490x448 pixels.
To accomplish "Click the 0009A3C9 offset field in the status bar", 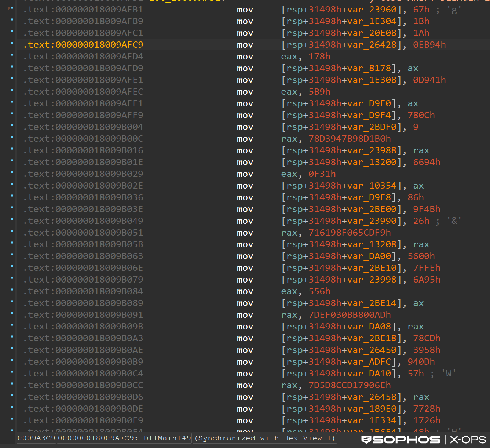I will pyautogui.click(x=36, y=438).
